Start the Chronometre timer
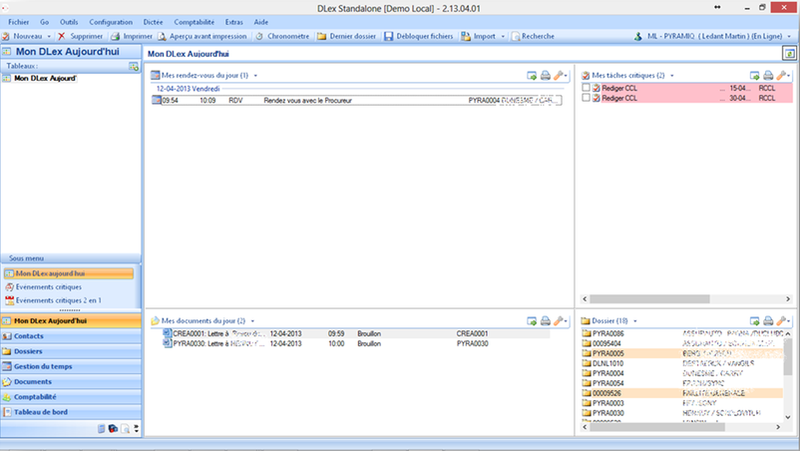Image resolution: width=800 pixels, height=451 pixels. (260, 36)
